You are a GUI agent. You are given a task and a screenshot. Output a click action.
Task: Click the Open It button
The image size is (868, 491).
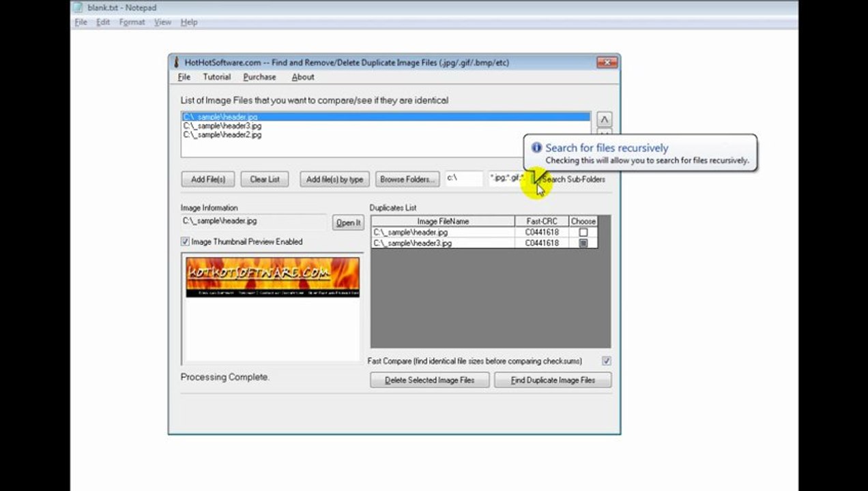(348, 223)
